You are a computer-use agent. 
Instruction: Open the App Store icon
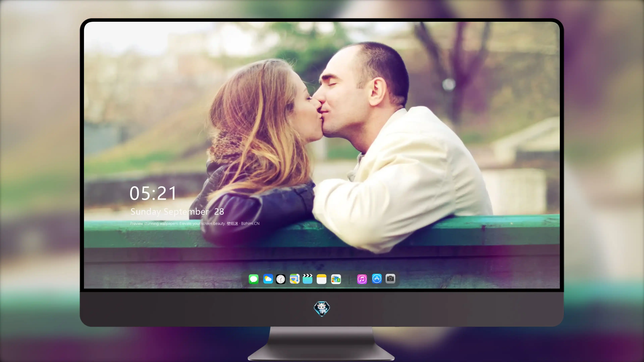point(377,279)
